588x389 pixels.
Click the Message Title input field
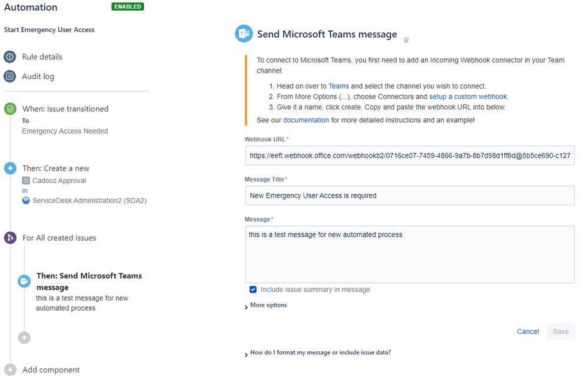coord(410,195)
